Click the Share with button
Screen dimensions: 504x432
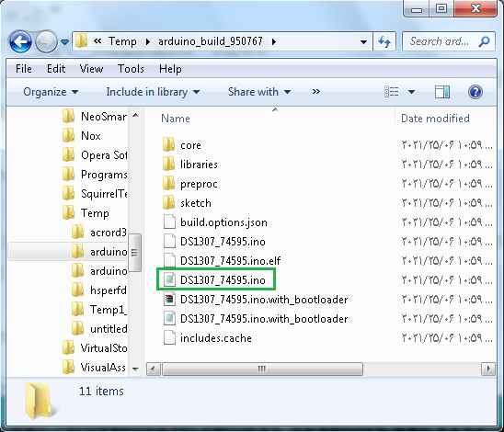click(x=259, y=92)
